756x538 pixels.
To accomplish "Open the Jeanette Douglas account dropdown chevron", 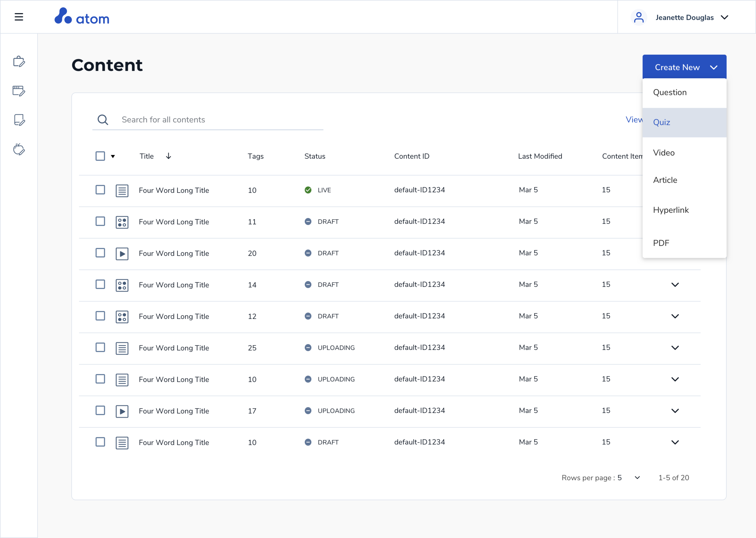I will (x=724, y=17).
